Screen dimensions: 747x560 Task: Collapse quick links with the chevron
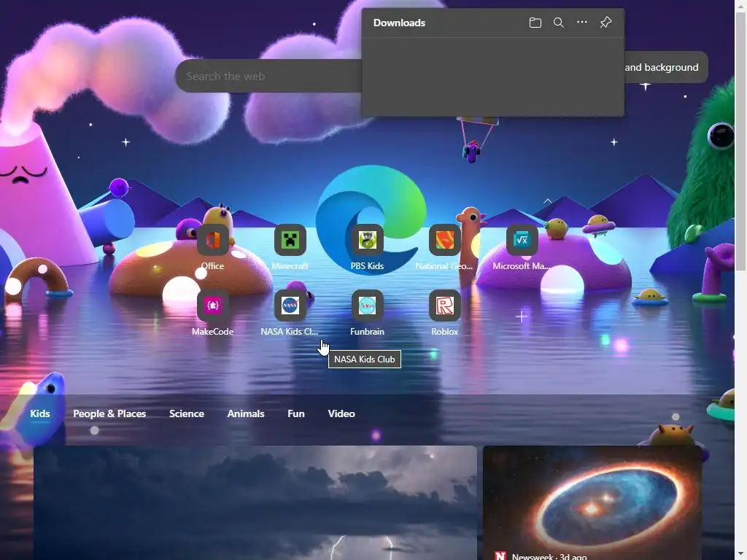tap(547, 201)
